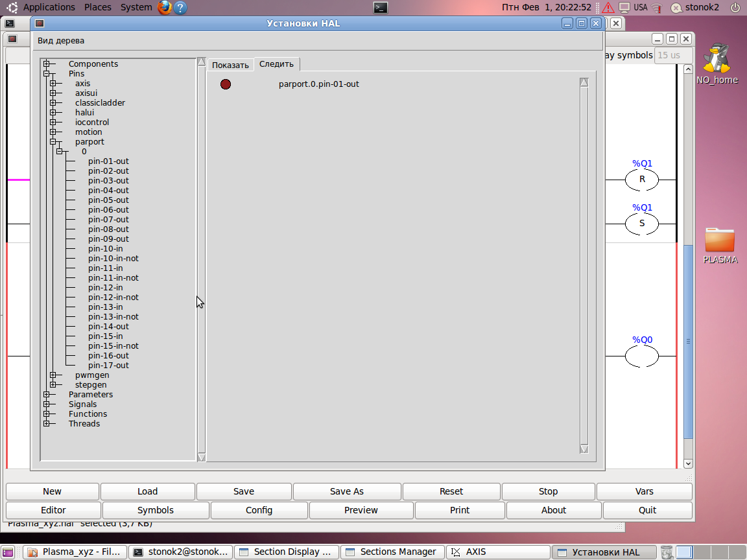Open the NO_home desktop launcher

click(x=717, y=64)
